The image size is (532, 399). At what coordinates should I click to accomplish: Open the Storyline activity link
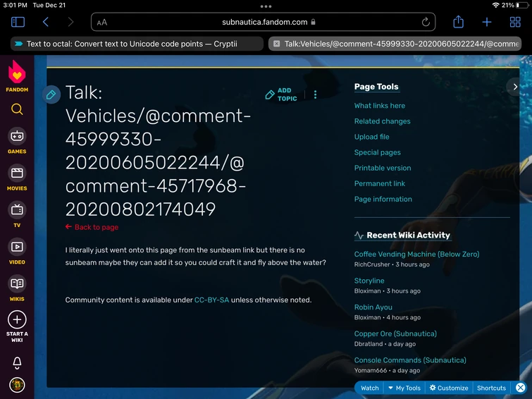(x=369, y=281)
